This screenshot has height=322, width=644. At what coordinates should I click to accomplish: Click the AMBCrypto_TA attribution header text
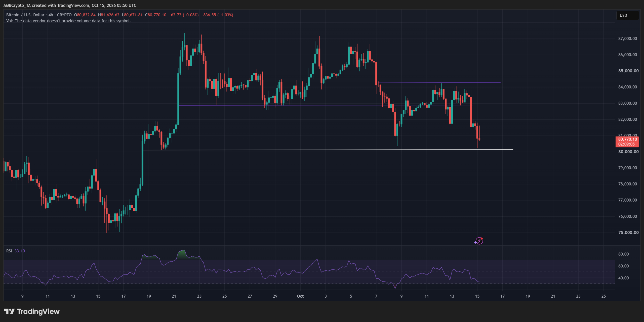[x=70, y=5]
